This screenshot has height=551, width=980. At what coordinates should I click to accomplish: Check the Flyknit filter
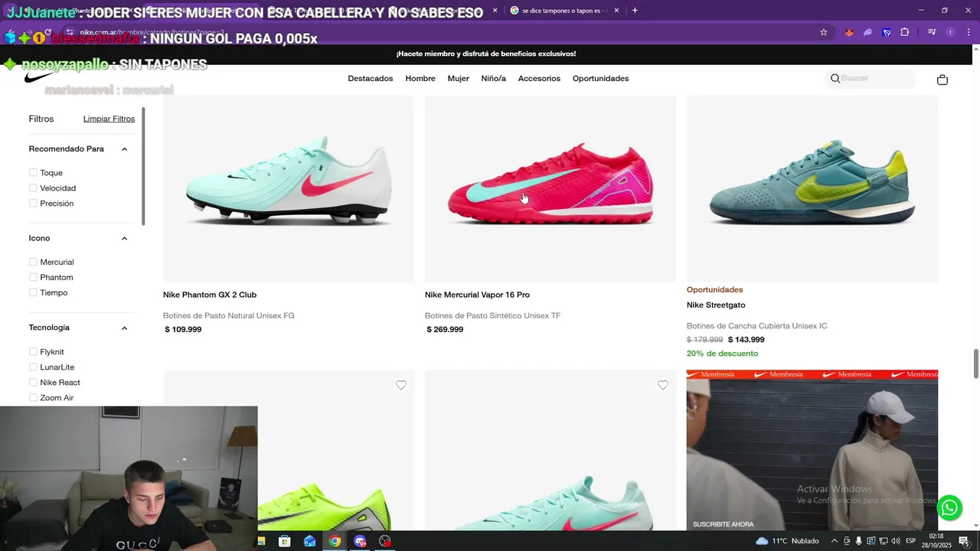(x=33, y=352)
